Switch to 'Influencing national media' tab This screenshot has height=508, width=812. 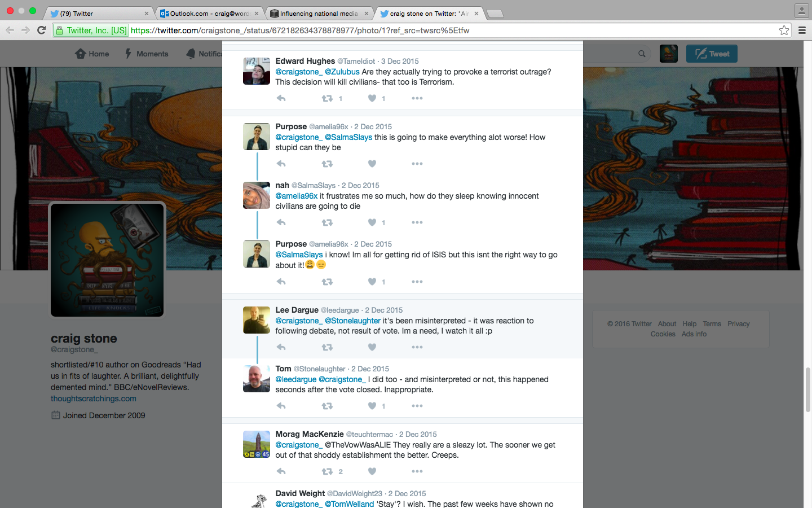[319, 14]
